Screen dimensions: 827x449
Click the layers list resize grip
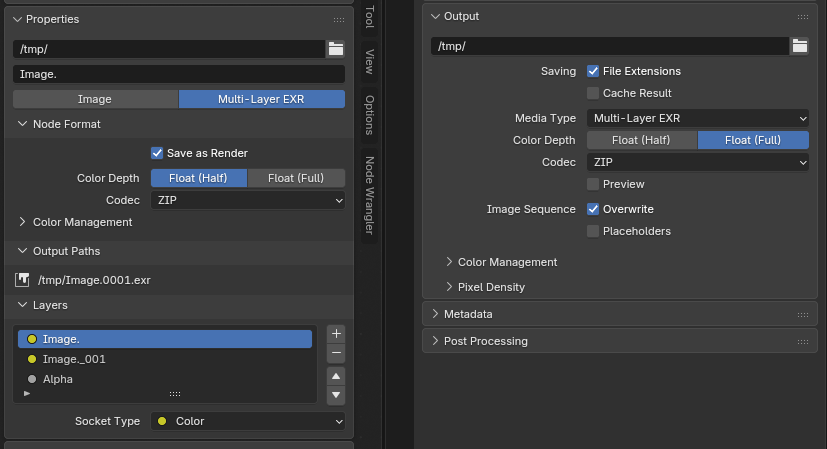pos(175,394)
